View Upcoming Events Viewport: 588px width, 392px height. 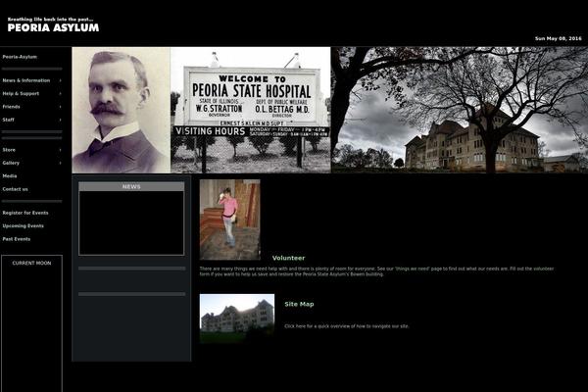coord(24,226)
